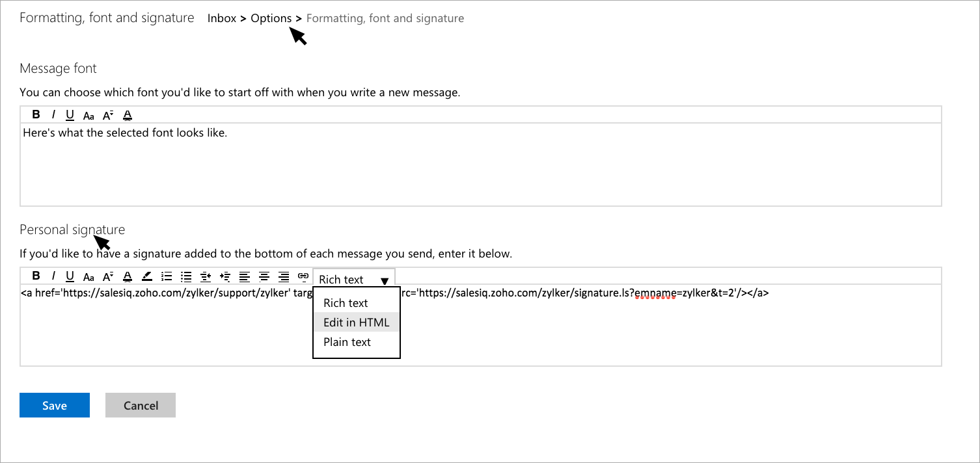
Task: Click Underline in the Message font toolbar
Action: tap(70, 115)
